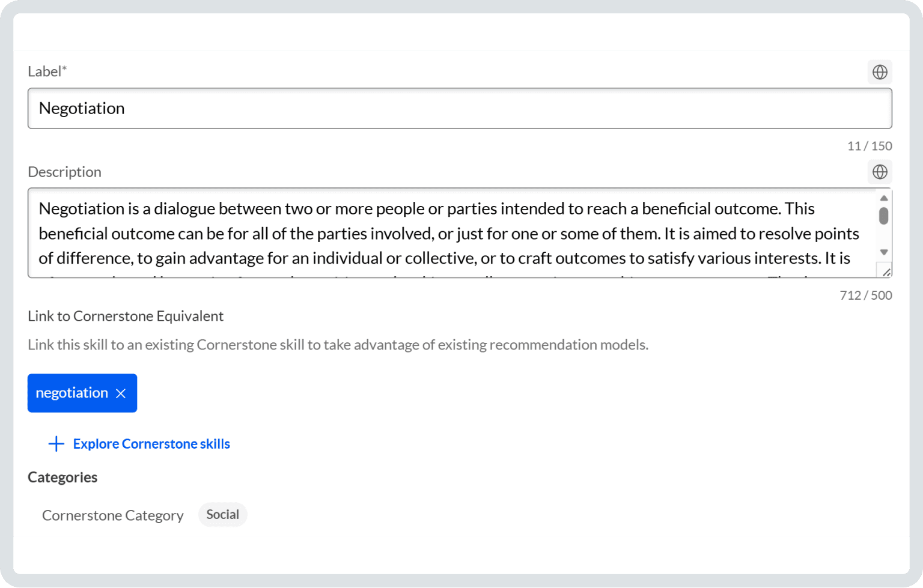Click the Description section label
Viewport: 923px width, 588px height.
[x=64, y=172]
